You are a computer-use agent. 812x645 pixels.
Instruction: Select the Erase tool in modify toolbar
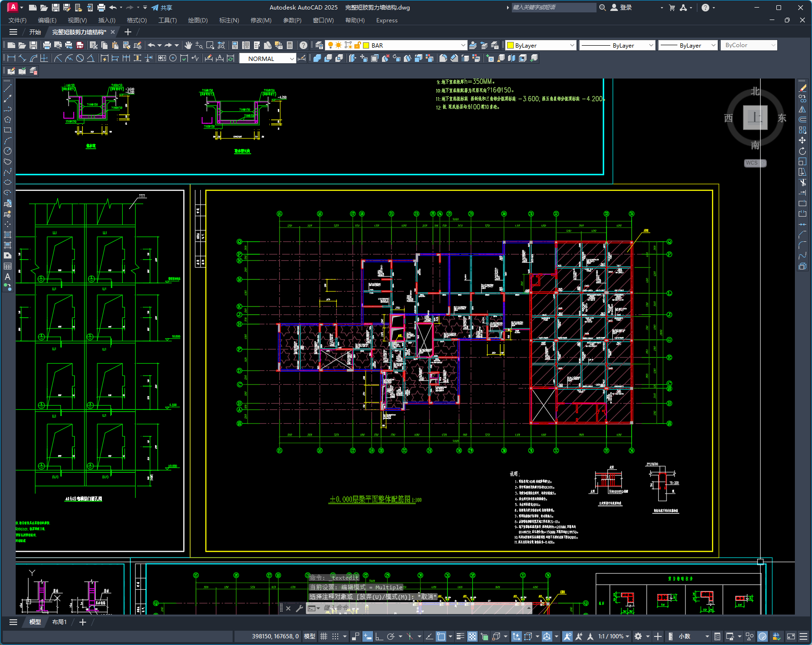point(802,88)
